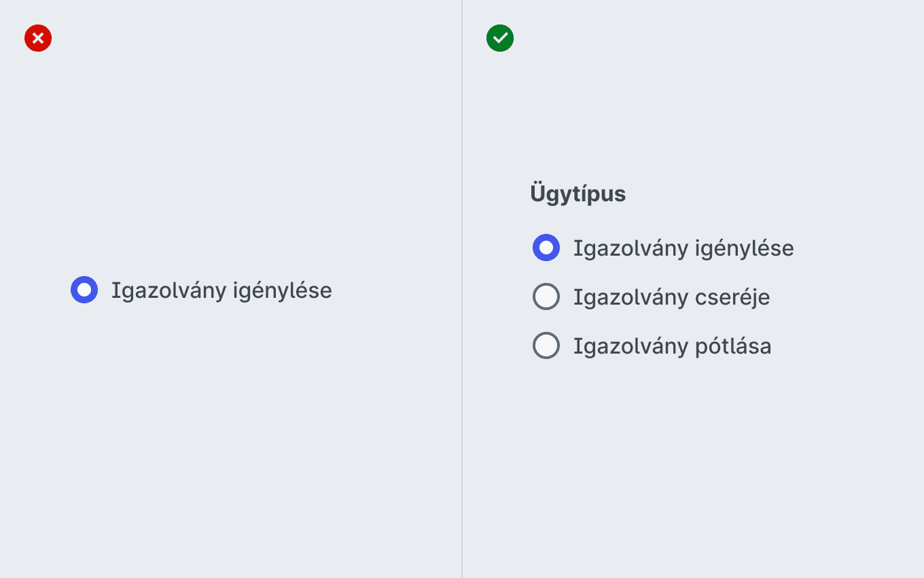Image resolution: width=924 pixels, height=578 pixels.
Task: Click the bold Ügytípus title above the radio group
Action: coord(577,194)
